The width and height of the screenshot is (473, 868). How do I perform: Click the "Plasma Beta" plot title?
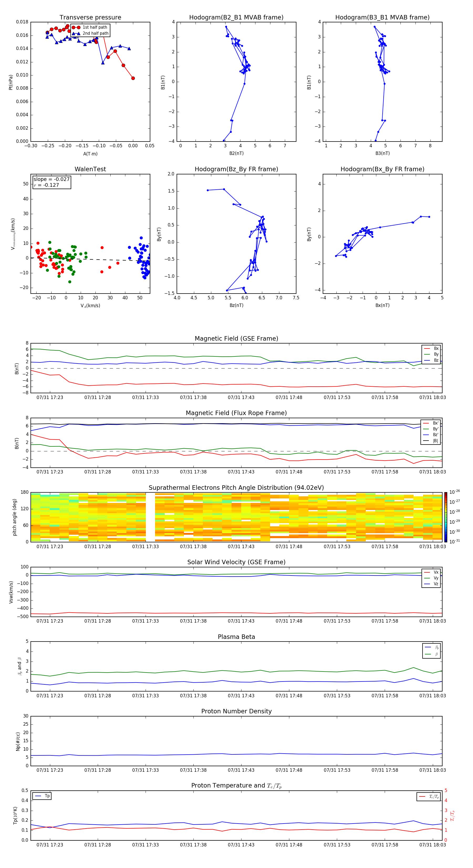click(x=236, y=637)
